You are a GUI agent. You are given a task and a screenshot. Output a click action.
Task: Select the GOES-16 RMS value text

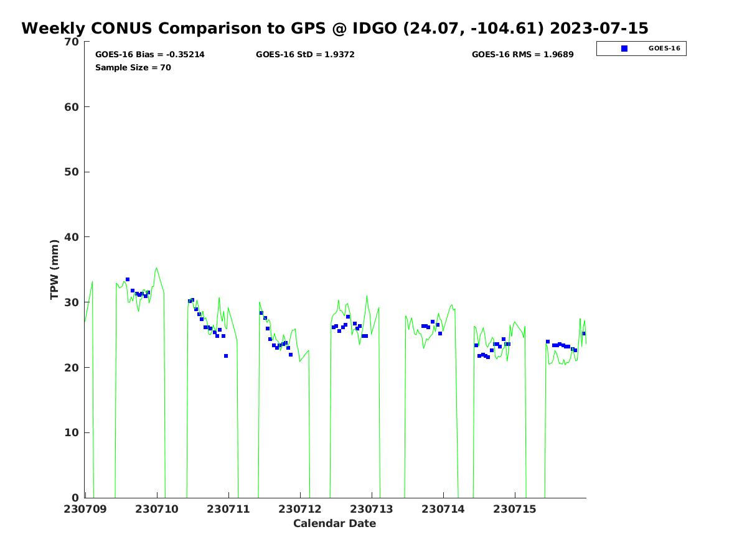[522, 55]
